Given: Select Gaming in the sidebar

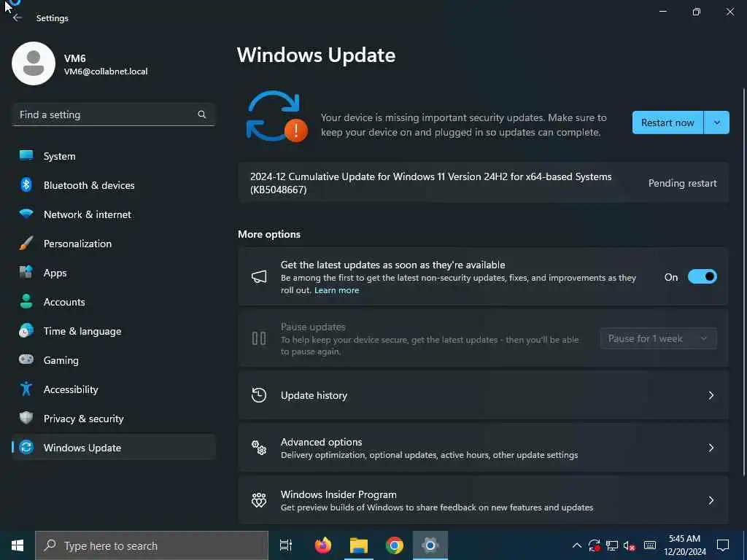Looking at the screenshot, I should (114, 359).
